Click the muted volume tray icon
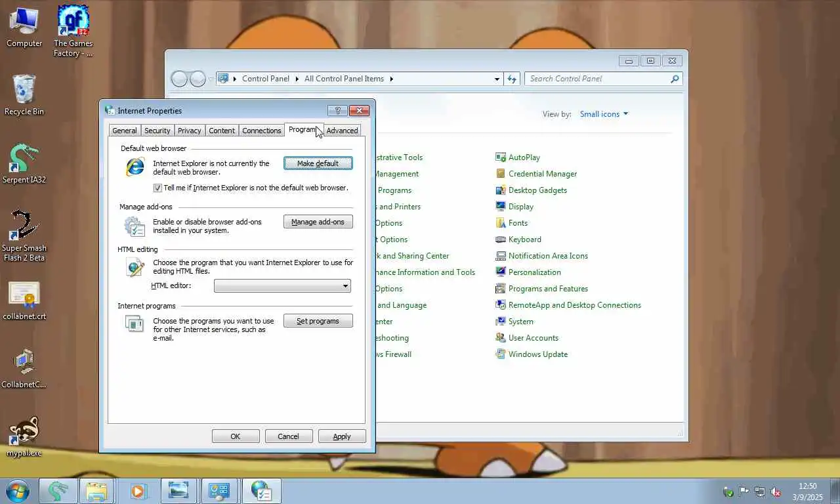Screen dimensions: 840x504 [x=775, y=492]
